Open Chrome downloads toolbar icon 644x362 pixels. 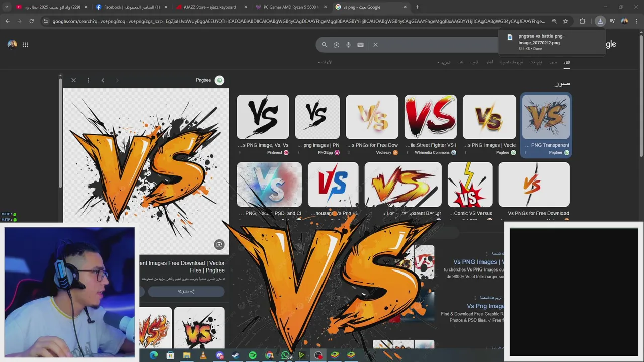click(600, 21)
